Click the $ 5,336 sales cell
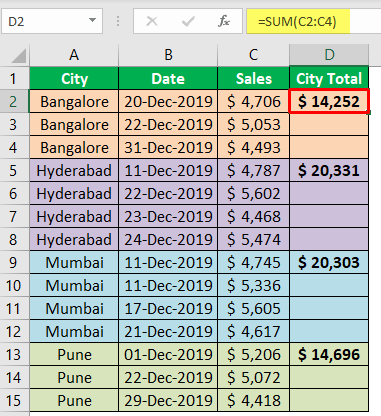 coord(253,286)
